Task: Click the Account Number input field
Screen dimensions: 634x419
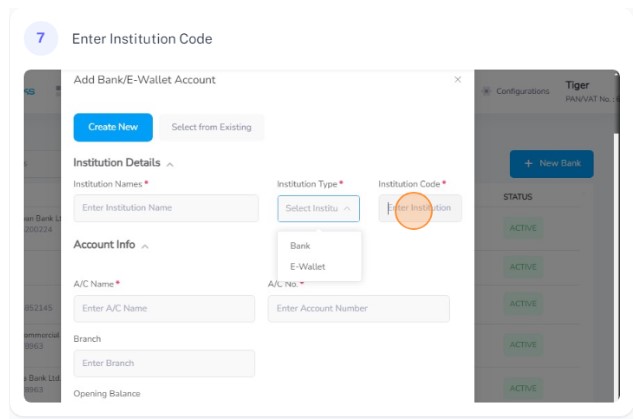Action: point(359,309)
